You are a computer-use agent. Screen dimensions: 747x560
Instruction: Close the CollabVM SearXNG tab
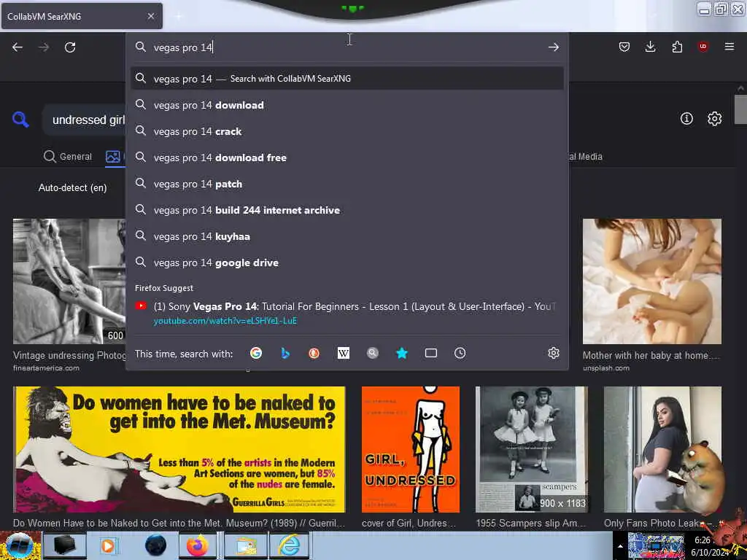(x=150, y=16)
